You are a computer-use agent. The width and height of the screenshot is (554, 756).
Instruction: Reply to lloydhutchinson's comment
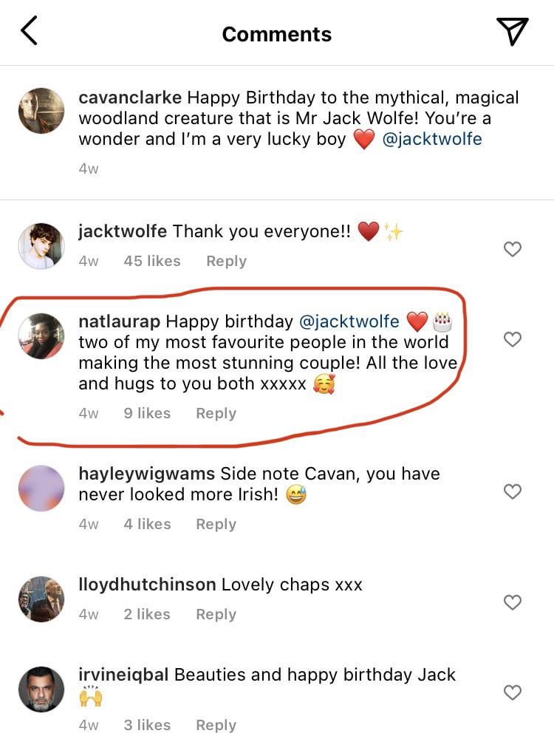216,614
